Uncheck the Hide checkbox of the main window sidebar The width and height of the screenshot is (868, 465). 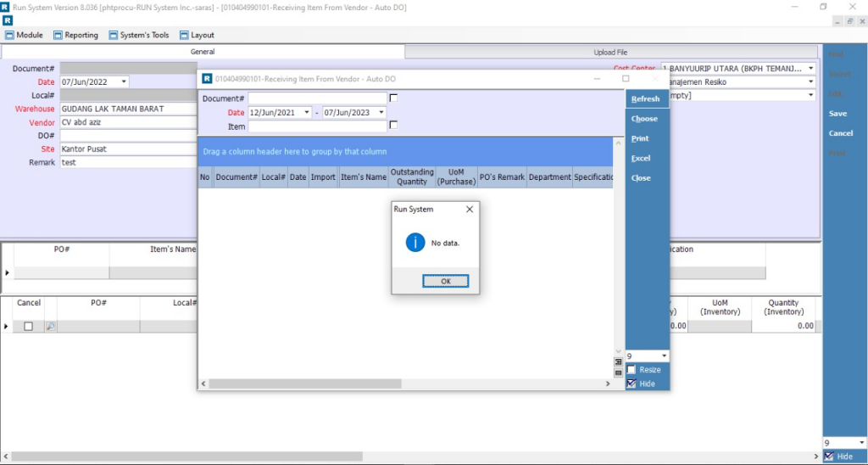(x=829, y=457)
